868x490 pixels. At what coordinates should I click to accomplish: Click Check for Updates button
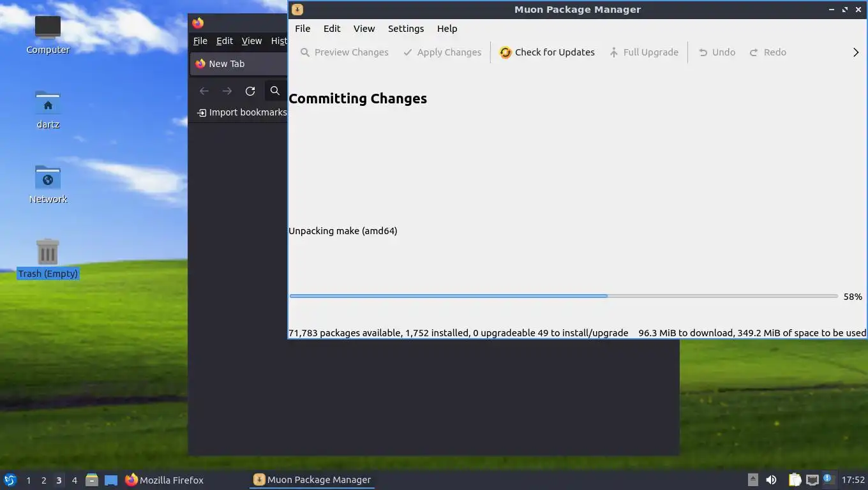(547, 52)
